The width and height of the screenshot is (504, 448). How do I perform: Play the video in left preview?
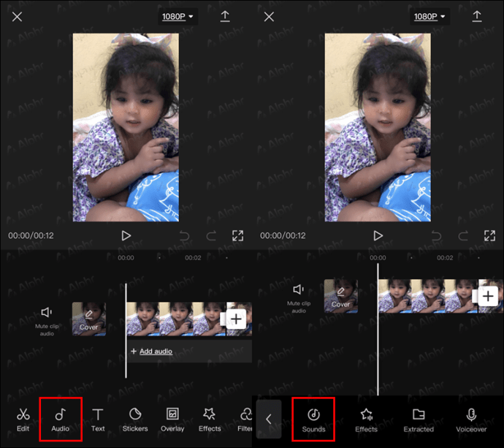[126, 236]
